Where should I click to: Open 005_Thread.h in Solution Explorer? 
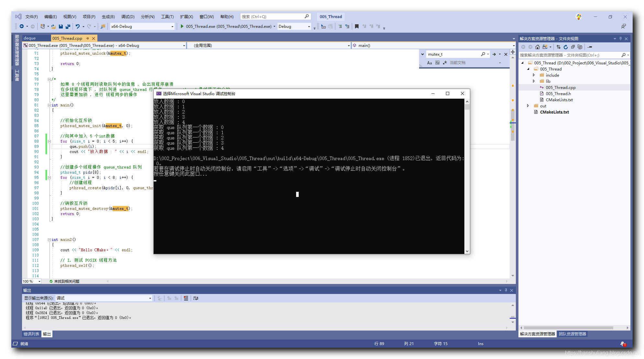(558, 93)
